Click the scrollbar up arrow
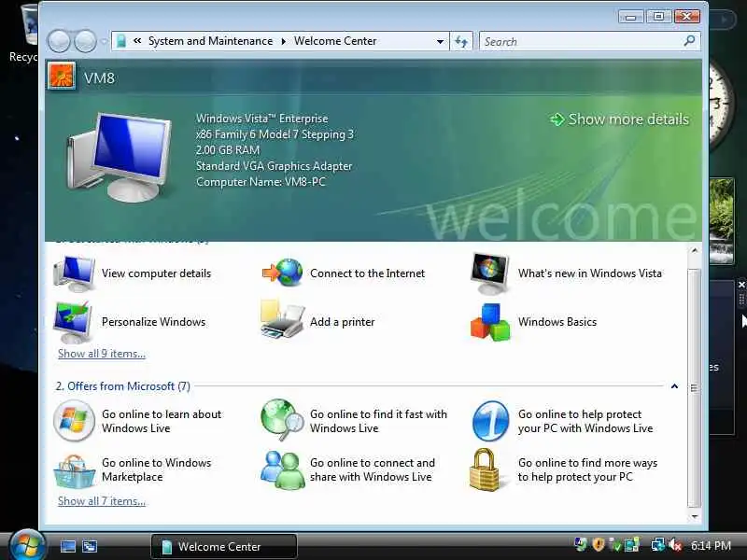 click(x=695, y=250)
